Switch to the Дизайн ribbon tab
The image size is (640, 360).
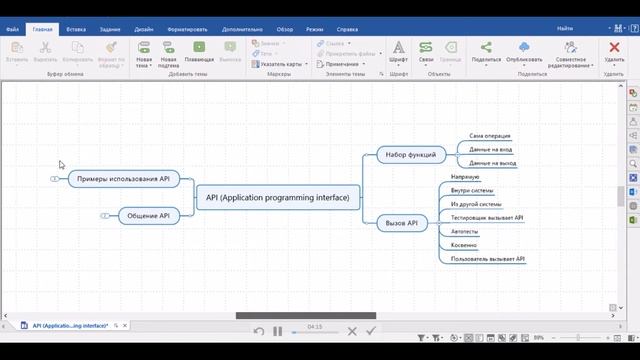[x=144, y=29]
